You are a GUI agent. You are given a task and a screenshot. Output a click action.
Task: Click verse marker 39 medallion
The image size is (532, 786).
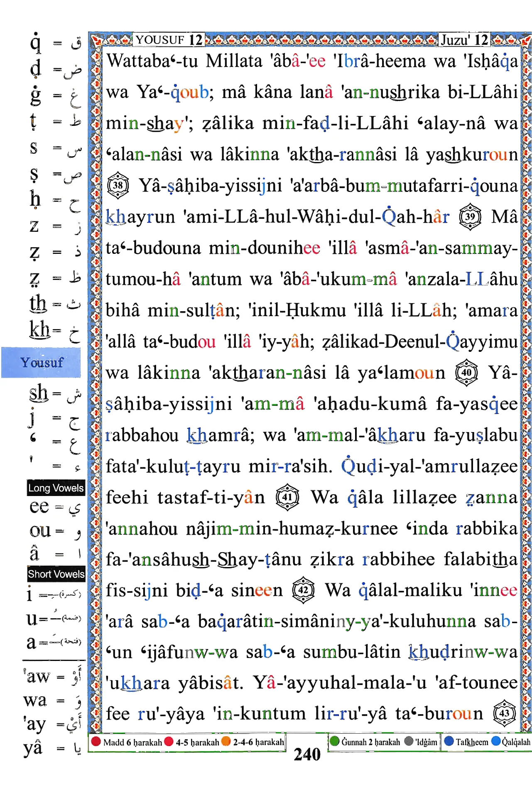[470, 216]
